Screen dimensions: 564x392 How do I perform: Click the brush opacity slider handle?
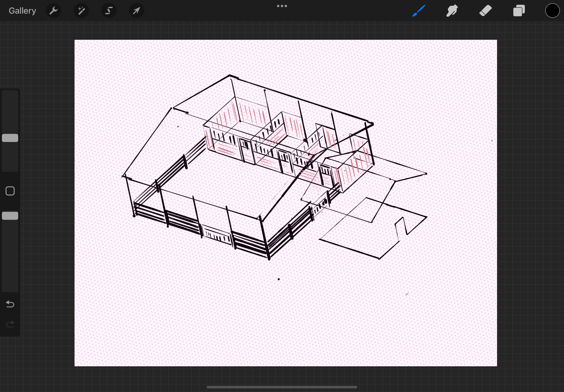10,216
